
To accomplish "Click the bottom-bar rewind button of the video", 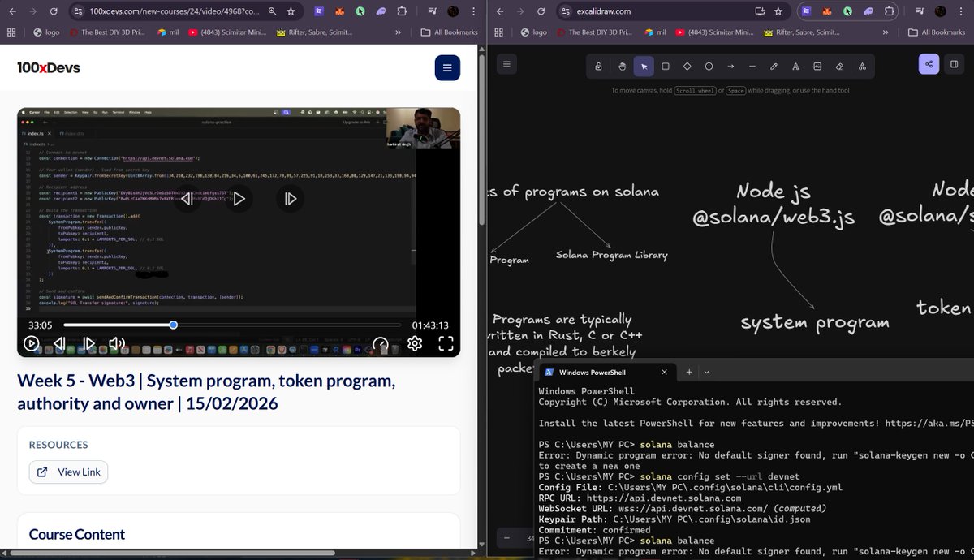I will click(x=59, y=343).
